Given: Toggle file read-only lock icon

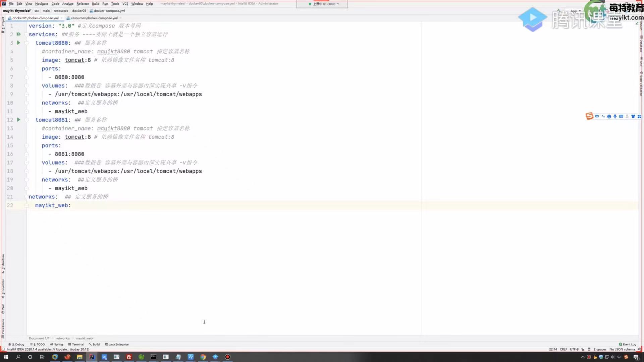Looking at the screenshot, I should (583, 349).
